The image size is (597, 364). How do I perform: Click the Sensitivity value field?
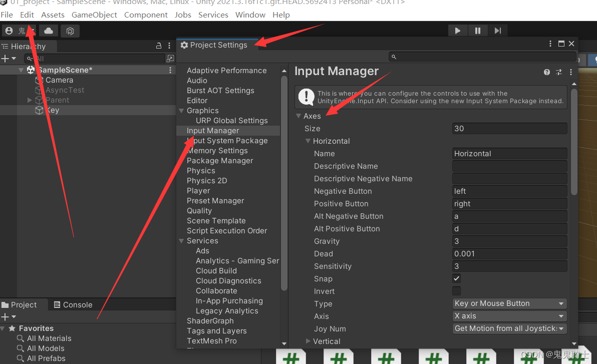point(509,266)
